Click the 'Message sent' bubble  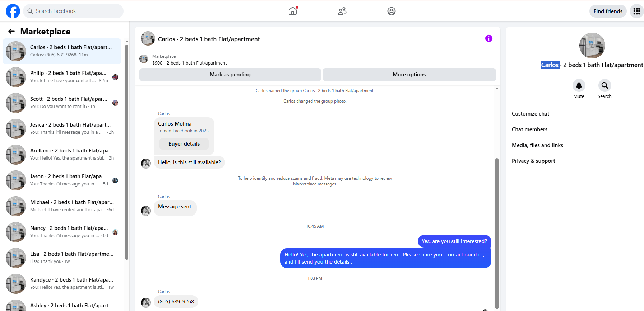click(x=175, y=208)
